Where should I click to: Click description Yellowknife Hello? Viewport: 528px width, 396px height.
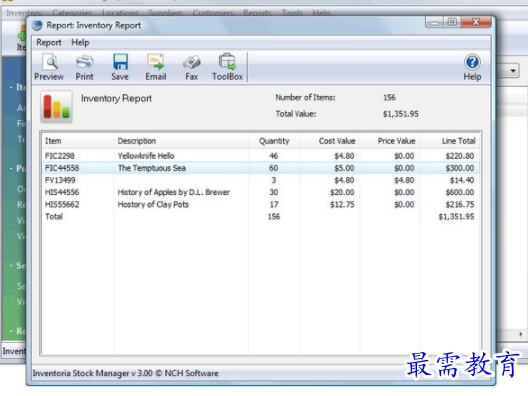146,156
